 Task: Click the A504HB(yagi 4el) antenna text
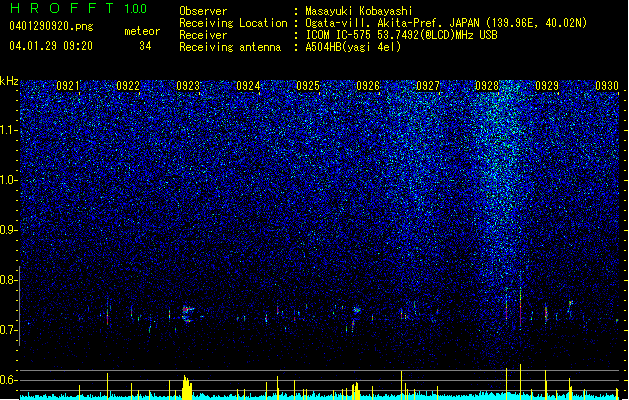(x=353, y=47)
